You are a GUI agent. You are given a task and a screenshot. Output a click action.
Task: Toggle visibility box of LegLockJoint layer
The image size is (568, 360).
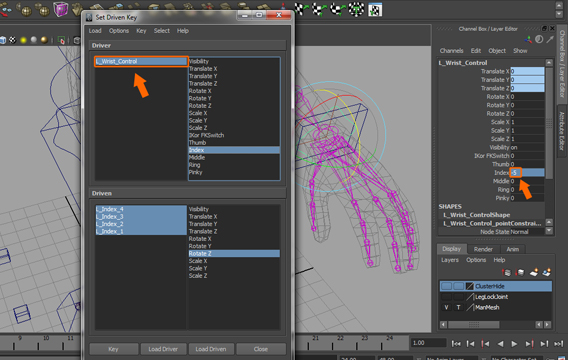point(446,297)
